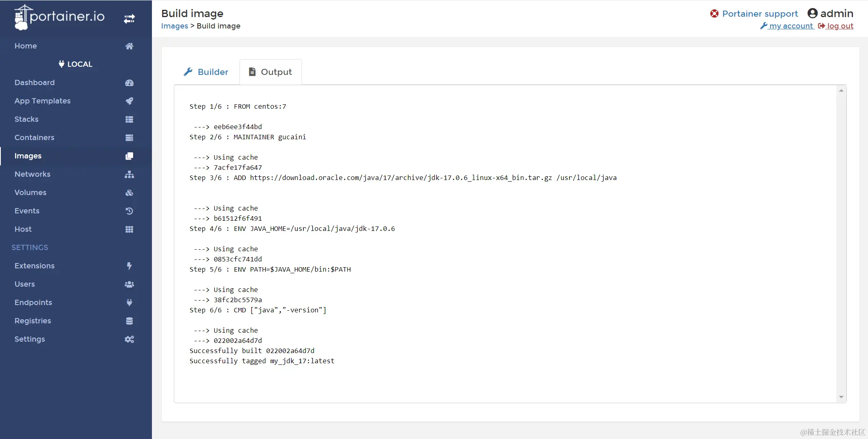
Task: Click the 'Step 2/6 : MAINTAINER gucaini' line
Action: tap(248, 137)
